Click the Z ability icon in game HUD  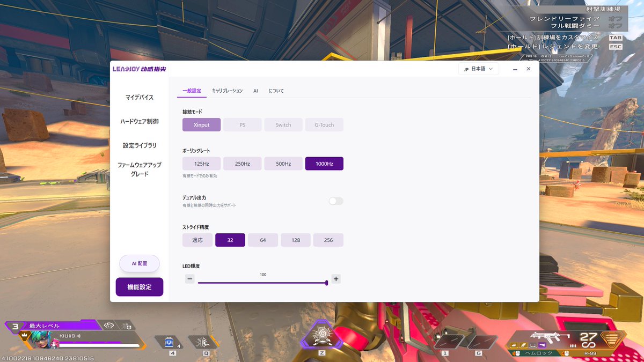pos(322,337)
